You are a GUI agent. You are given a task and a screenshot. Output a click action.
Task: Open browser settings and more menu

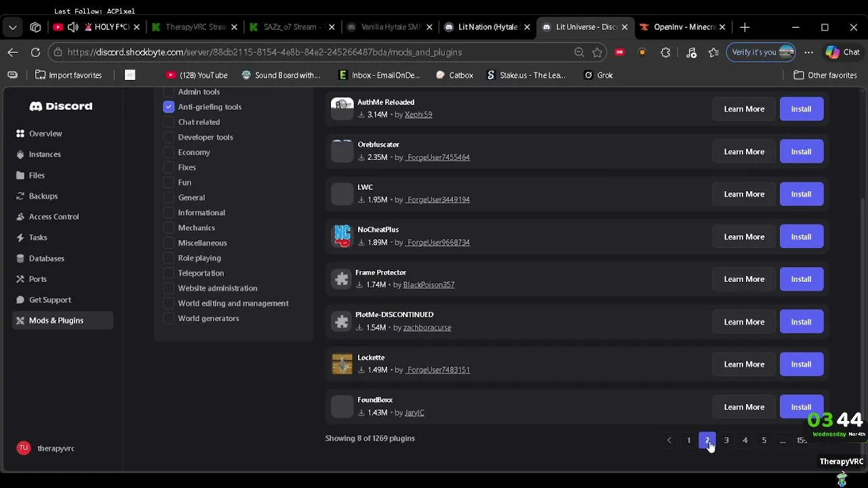(809, 52)
